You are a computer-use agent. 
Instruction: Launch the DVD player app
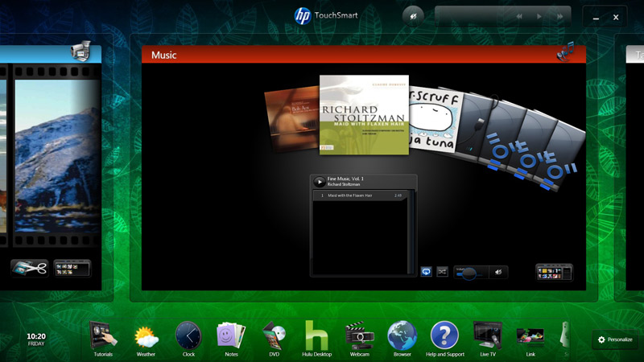(274, 339)
